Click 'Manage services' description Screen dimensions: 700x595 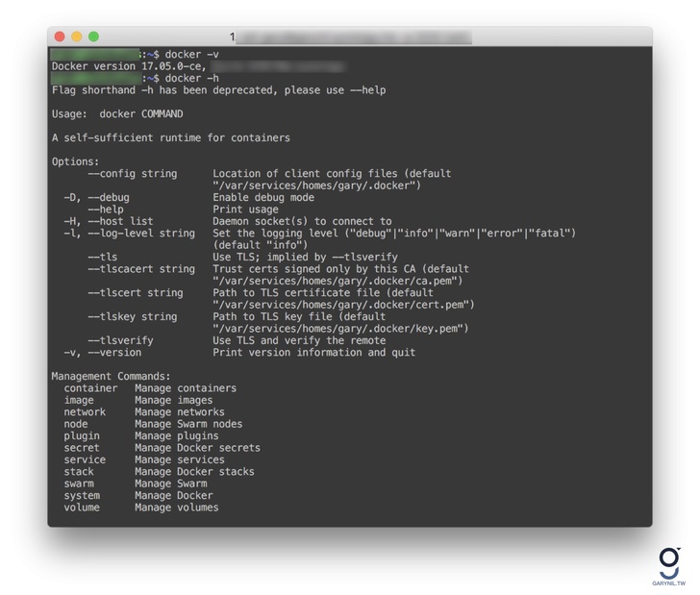(x=180, y=459)
